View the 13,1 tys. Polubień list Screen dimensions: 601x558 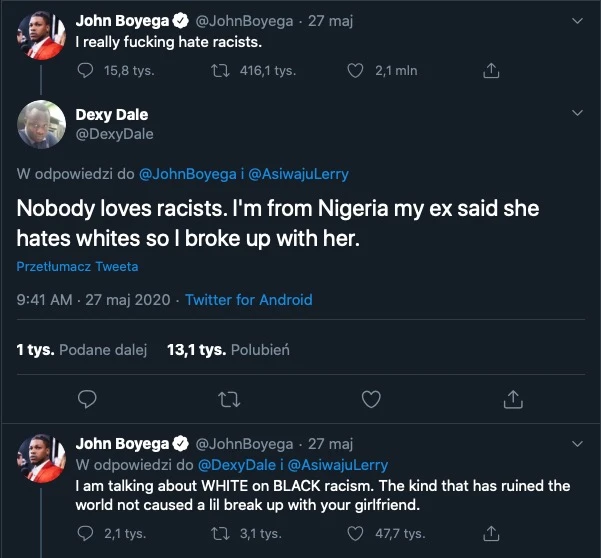(228, 350)
